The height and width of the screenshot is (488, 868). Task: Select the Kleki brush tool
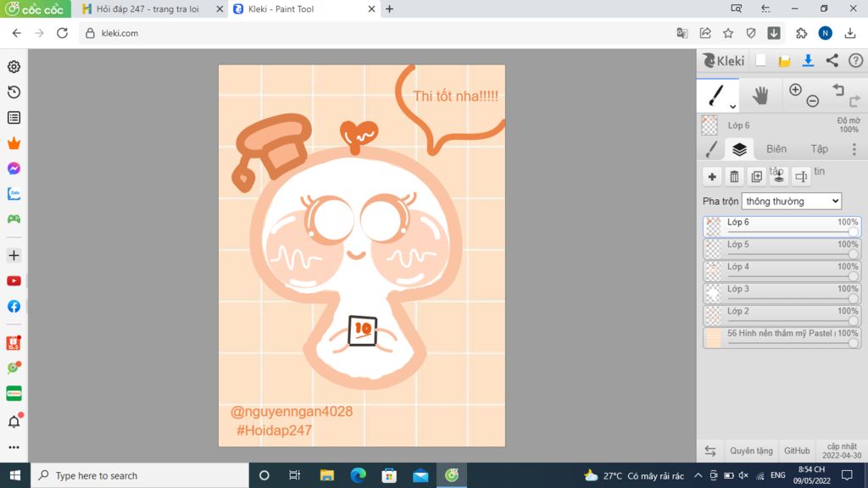coord(716,95)
